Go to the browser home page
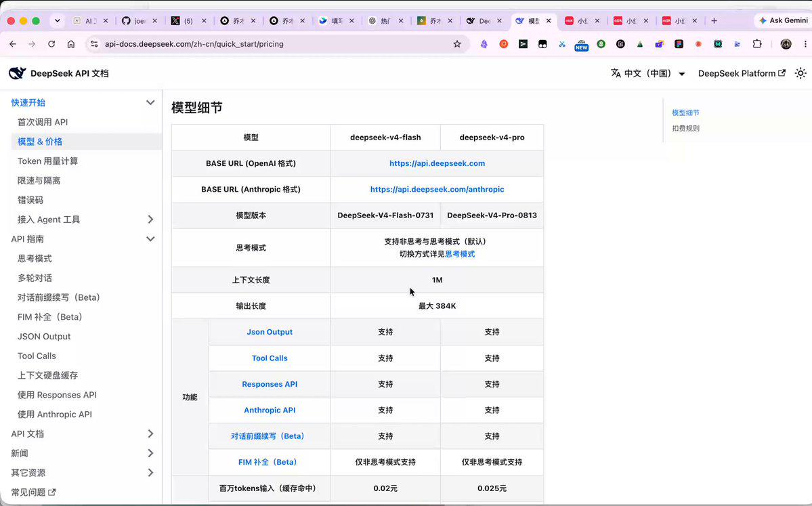Screen dimensions: 812x506 click(71, 44)
